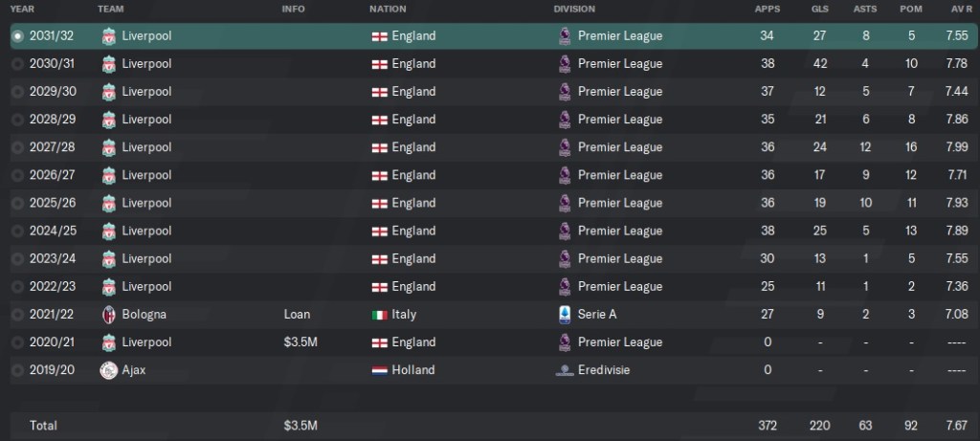The image size is (980, 441).
Task: Click the Italy flag icon
Action: coord(379,314)
